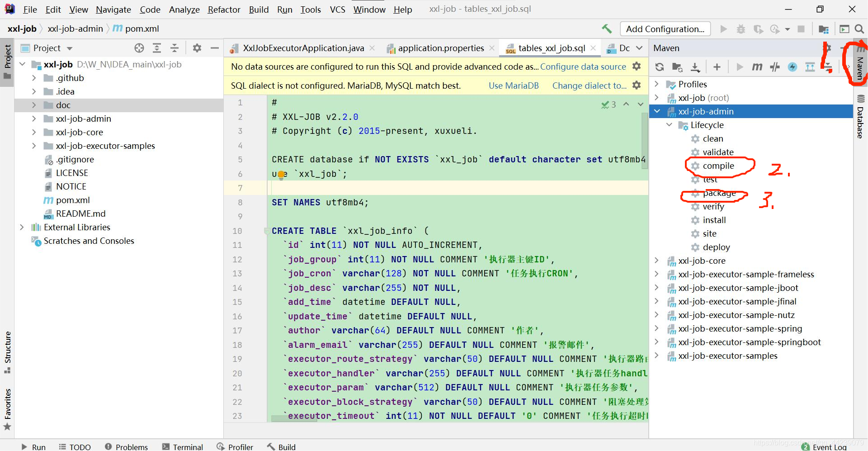Close the tables_xxl_job.sql tab

click(x=593, y=48)
